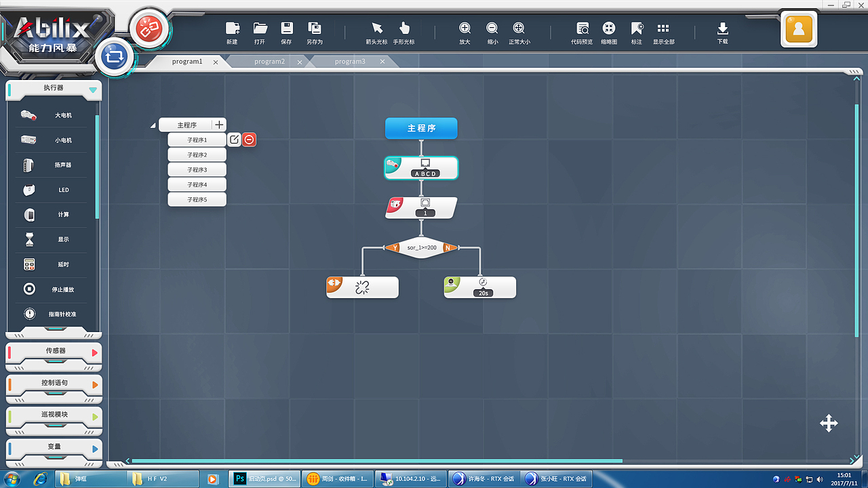Select the 20s patrol timer block
Screen dimensions: 868x488
(480, 287)
